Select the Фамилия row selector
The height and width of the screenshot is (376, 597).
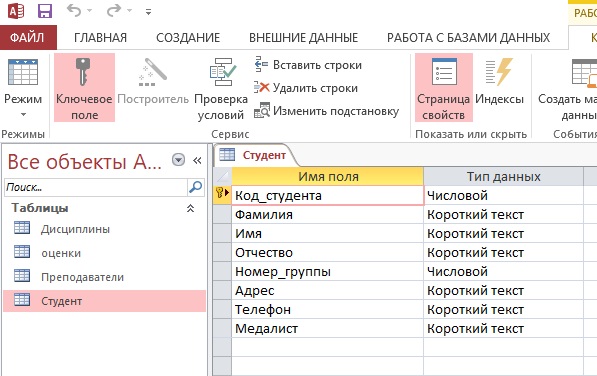pyautogui.click(x=222, y=214)
